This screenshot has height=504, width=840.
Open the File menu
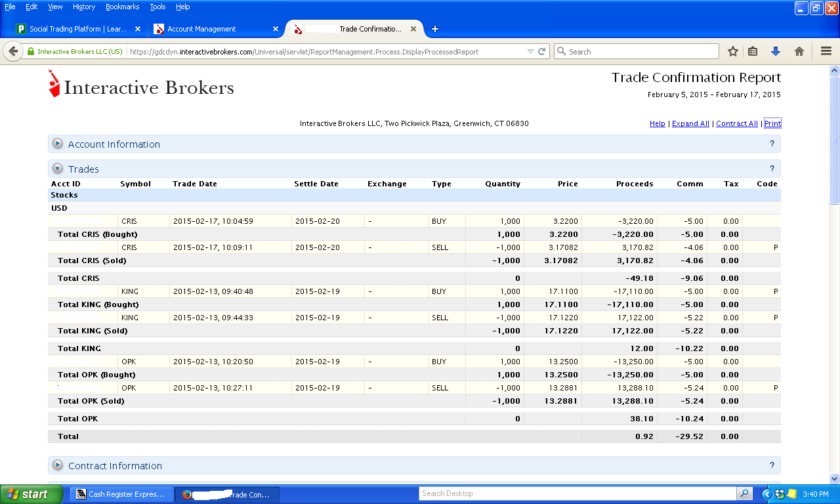(10, 7)
